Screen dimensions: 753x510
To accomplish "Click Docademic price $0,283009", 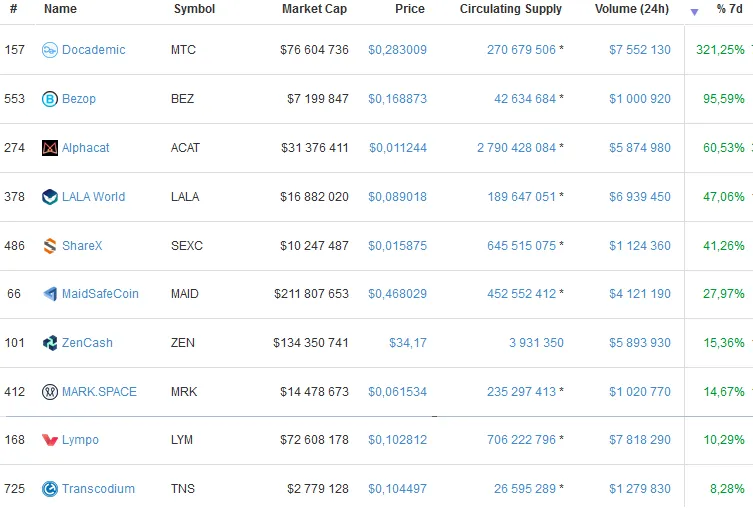I will click(398, 50).
